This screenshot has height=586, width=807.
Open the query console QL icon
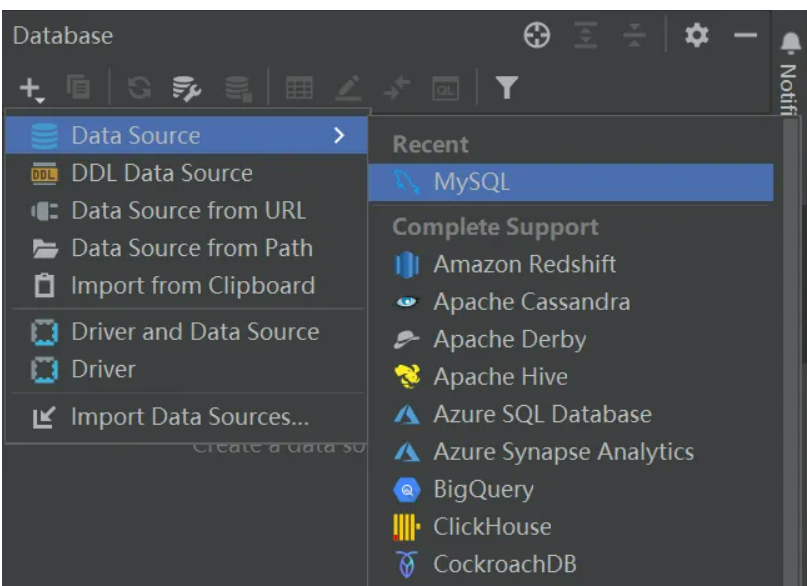coord(445,88)
